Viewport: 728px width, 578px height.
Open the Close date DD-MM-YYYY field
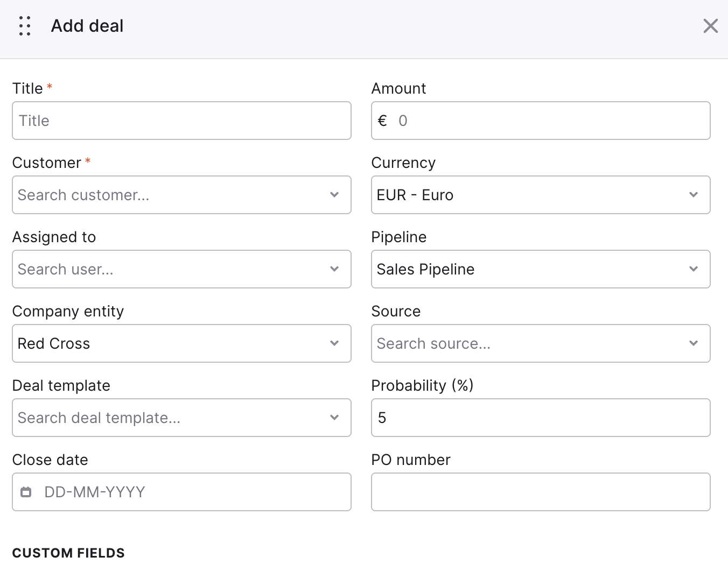181,492
